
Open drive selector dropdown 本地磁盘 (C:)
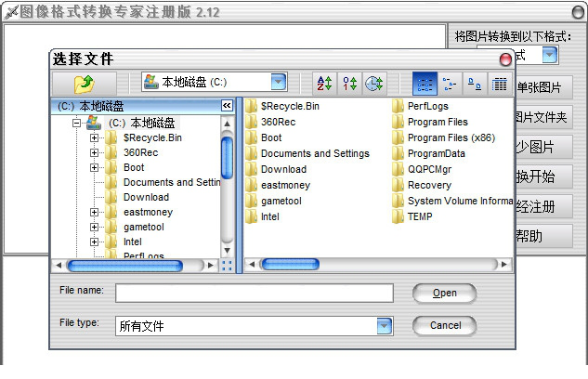pyautogui.click(x=279, y=82)
